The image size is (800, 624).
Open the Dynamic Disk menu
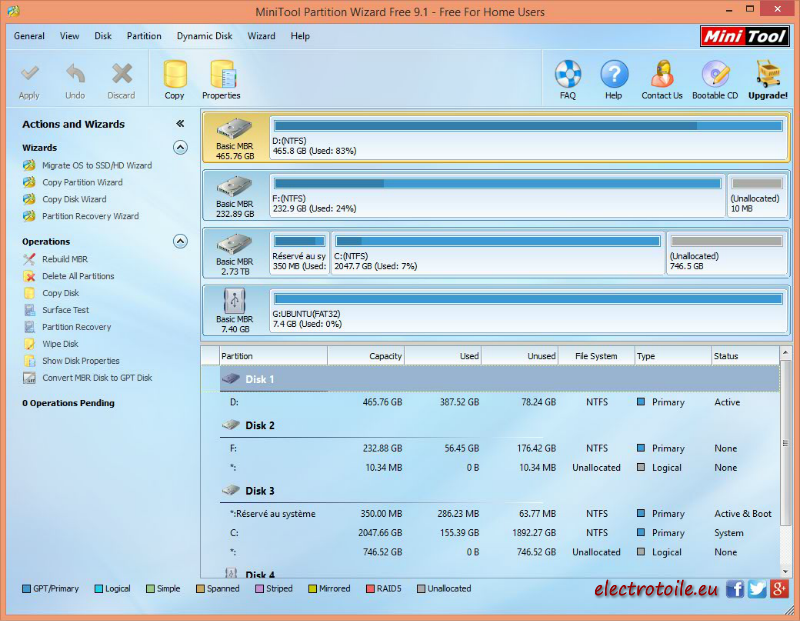tap(205, 36)
